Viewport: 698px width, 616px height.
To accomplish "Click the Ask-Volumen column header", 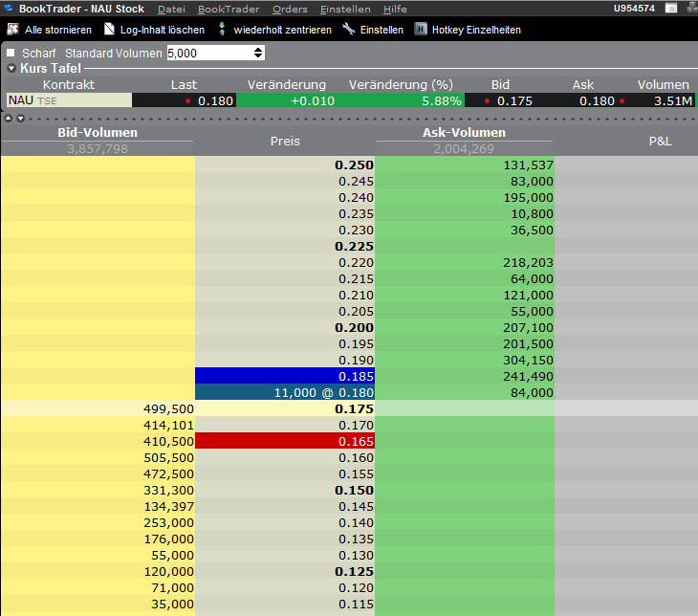I will click(464, 133).
